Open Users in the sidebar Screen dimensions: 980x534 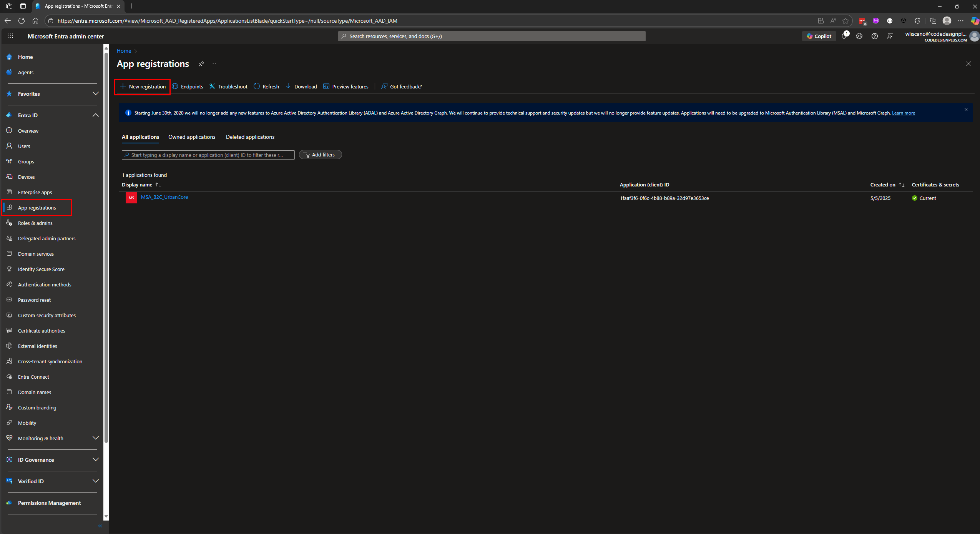[24, 146]
